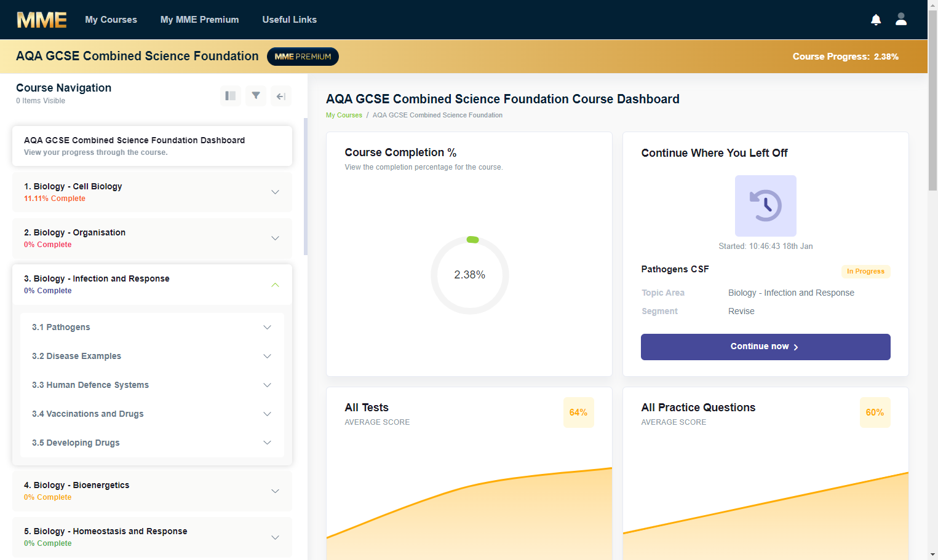The height and width of the screenshot is (560, 938).
Task: Expand 3.4 Vaccinations and Drugs
Action: pos(152,414)
